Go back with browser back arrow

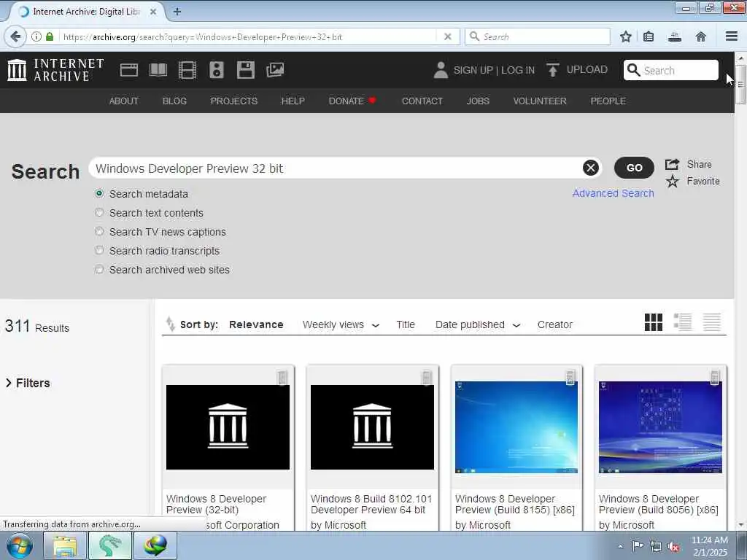tap(15, 36)
